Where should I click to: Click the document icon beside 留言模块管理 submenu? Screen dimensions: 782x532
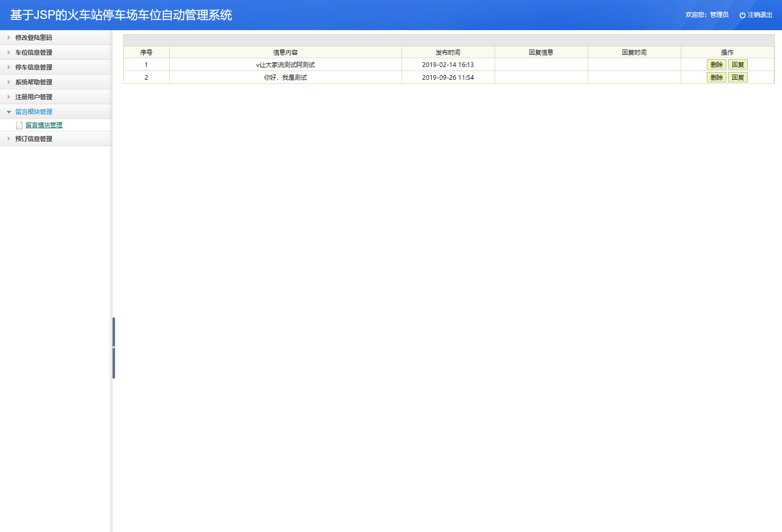click(x=19, y=125)
